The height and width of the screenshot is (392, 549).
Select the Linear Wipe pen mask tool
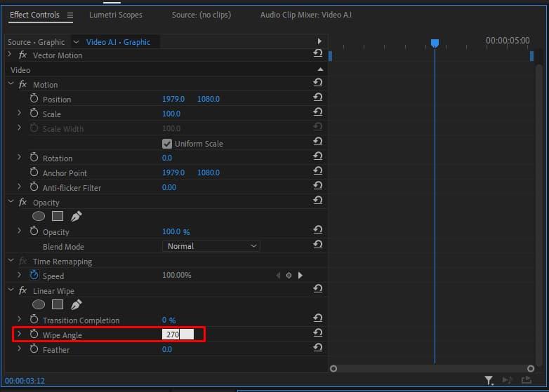pos(77,305)
